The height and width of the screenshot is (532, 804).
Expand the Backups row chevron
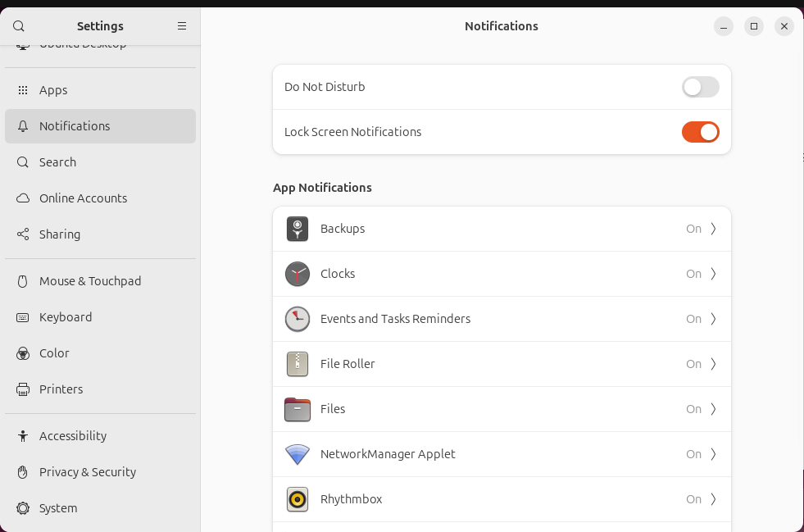713,229
